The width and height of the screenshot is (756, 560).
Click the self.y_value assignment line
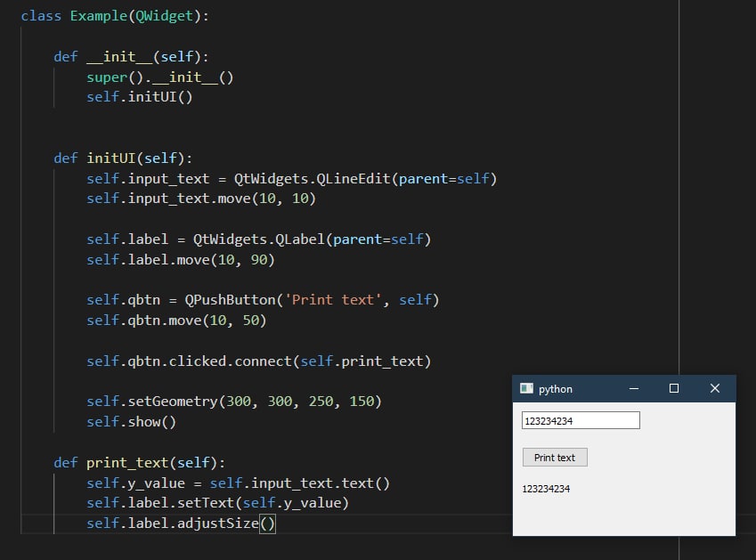pyautogui.click(x=238, y=483)
